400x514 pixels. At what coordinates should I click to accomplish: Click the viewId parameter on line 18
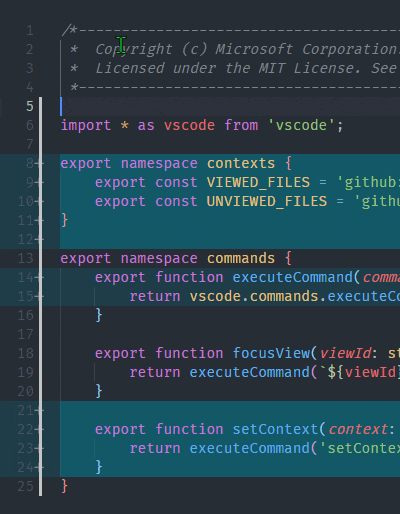[x=345, y=353]
